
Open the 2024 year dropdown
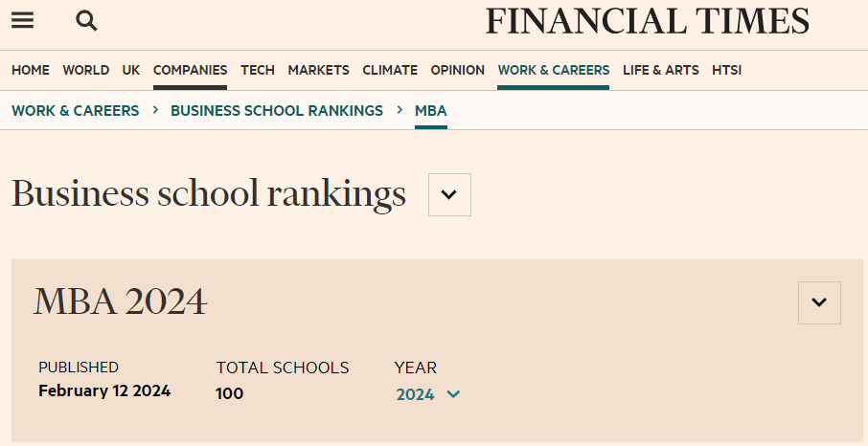pos(428,394)
